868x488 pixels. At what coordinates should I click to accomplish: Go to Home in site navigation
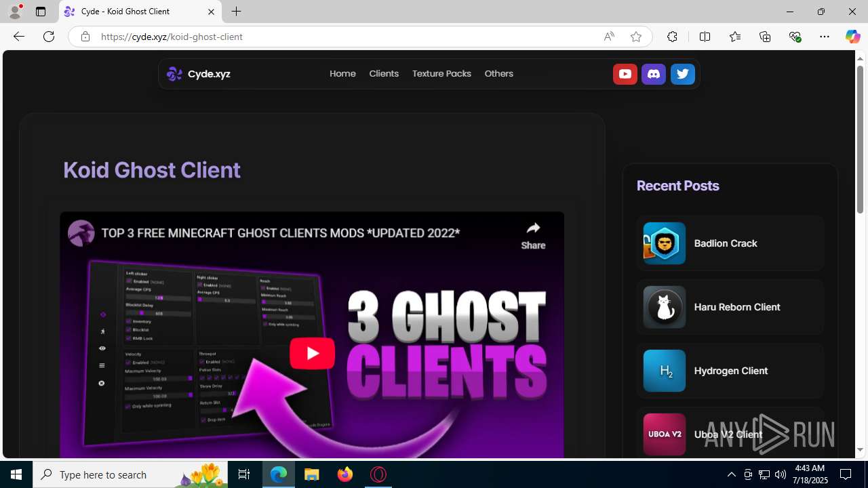coord(342,74)
